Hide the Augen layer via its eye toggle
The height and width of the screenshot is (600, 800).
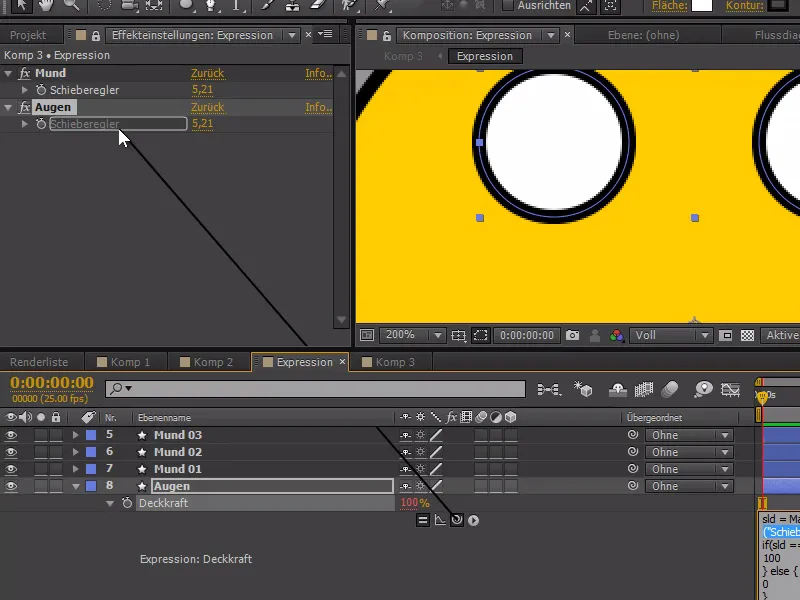click(12, 486)
